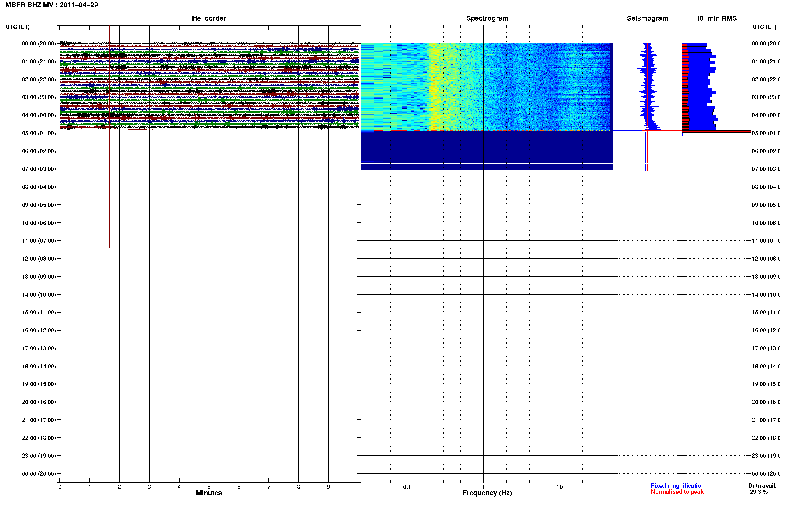Click the left '11:00 (07:00)' time label
Viewport: 812px width, 508px height.
point(39,241)
